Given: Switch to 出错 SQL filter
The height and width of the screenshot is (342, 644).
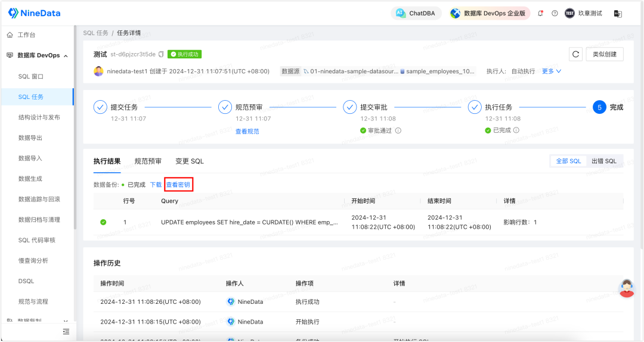Looking at the screenshot, I should click(x=603, y=161).
